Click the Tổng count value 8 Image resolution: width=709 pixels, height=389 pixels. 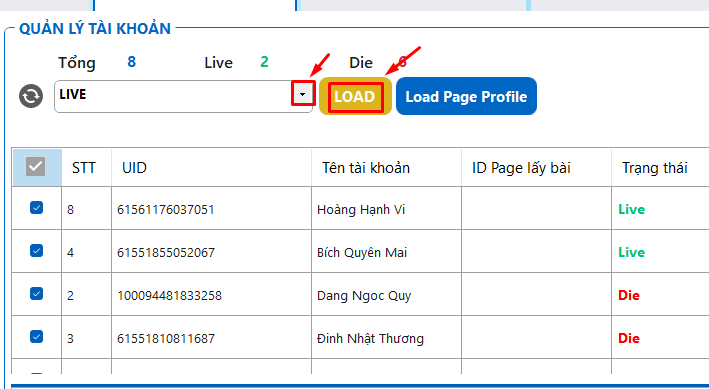(x=132, y=62)
